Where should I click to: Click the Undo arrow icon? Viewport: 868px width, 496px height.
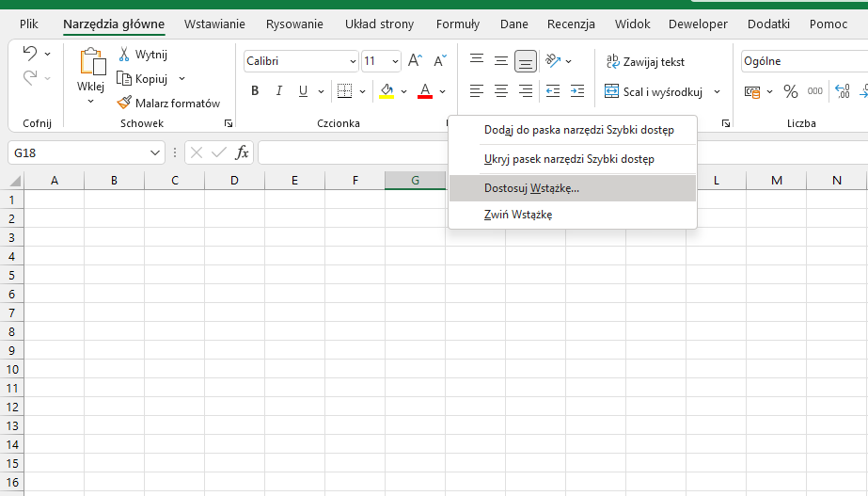[30, 54]
